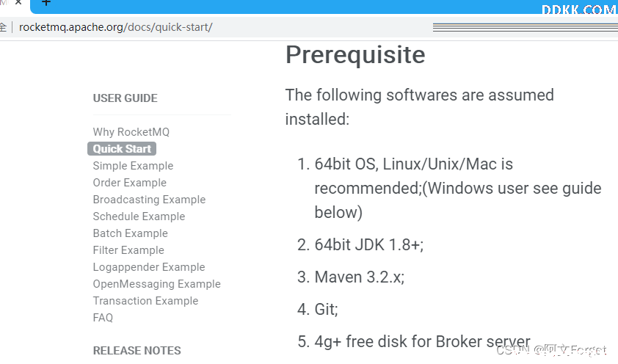This screenshot has height=364, width=618.
Task: View the Filter Example guide
Action: [128, 250]
